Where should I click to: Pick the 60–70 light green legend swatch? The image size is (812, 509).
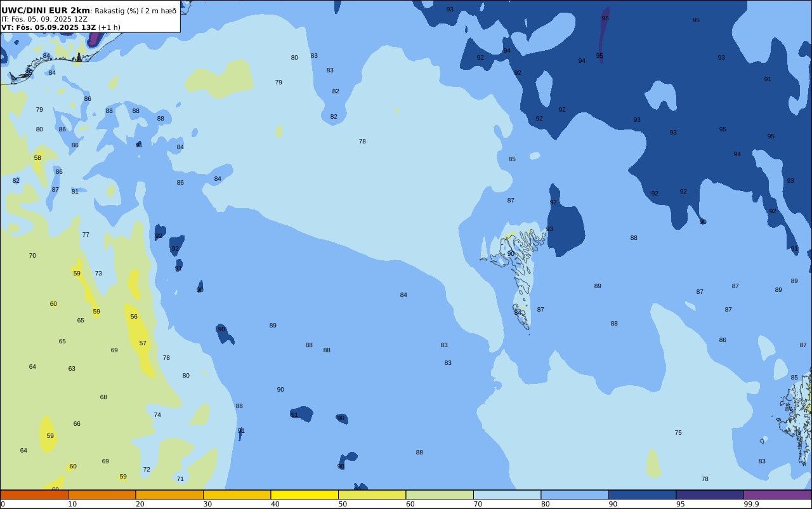tap(440, 494)
